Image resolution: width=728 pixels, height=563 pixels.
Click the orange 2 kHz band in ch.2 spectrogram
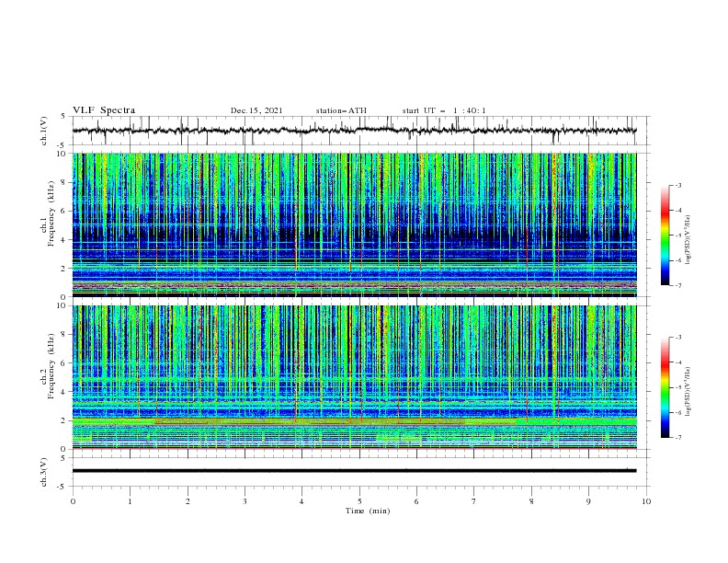[x=355, y=421]
